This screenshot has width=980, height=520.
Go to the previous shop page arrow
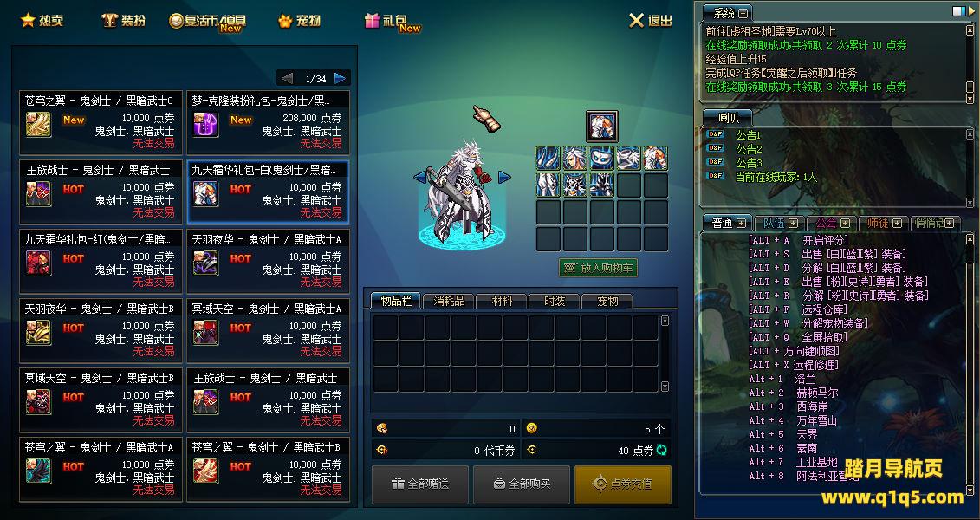(287, 78)
